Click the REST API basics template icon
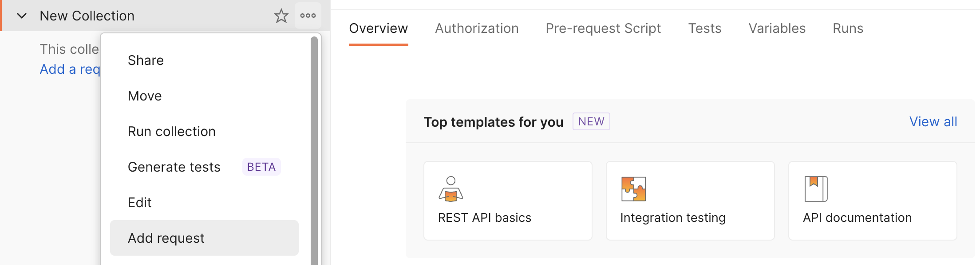980x265 pixels. coord(450,189)
